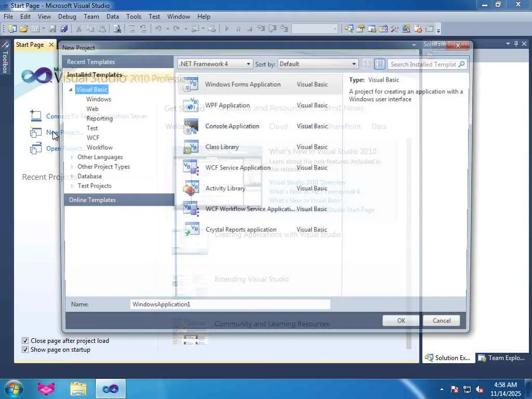Open the Debug menu
Viewport: 532px width, 399px height.
pyautogui.click(x=67, y=17)
